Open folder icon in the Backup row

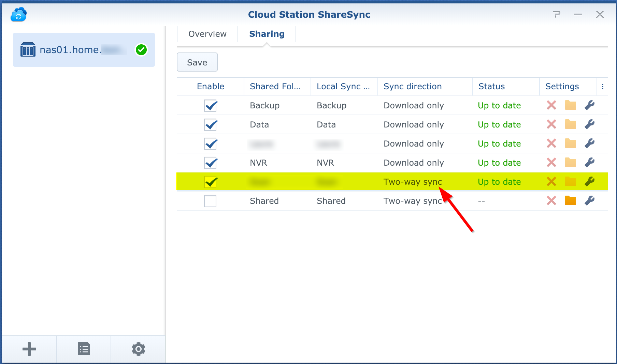tap(571, 105)
